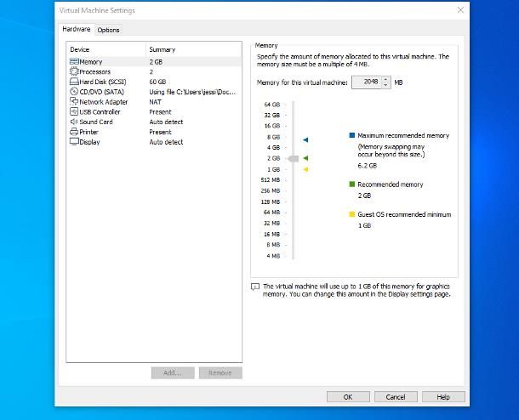Open Help for virtual machine settings

[x=443, y=397]
